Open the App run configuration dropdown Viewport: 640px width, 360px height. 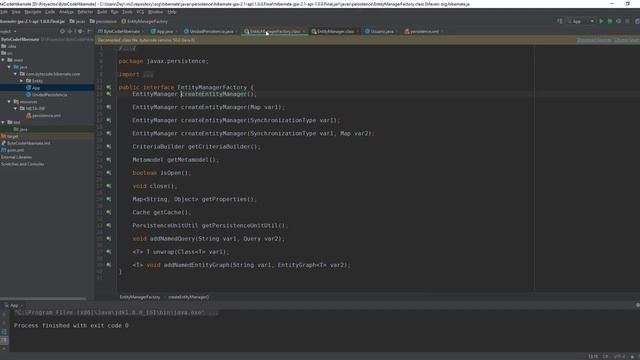pos(581,21)
